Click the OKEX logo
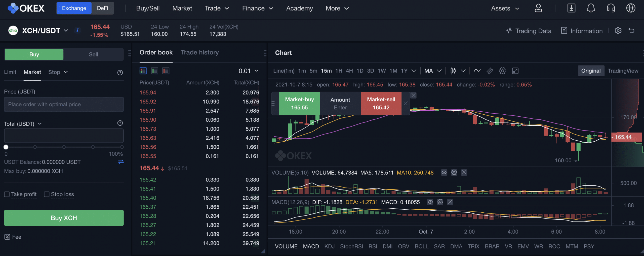Image resolution: width=644 pixels, height=256 pixels. coord(26,8)
